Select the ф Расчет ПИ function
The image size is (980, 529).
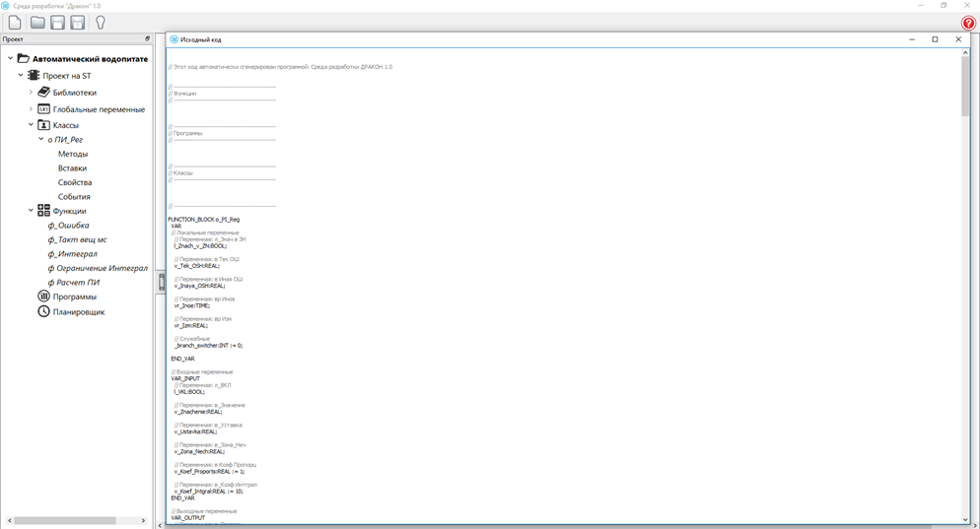(74, 283)
